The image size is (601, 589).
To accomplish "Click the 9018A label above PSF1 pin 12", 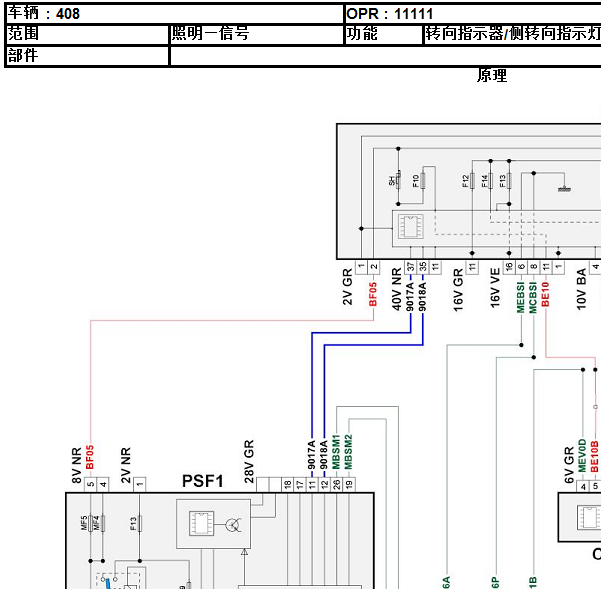I will 323,454.
